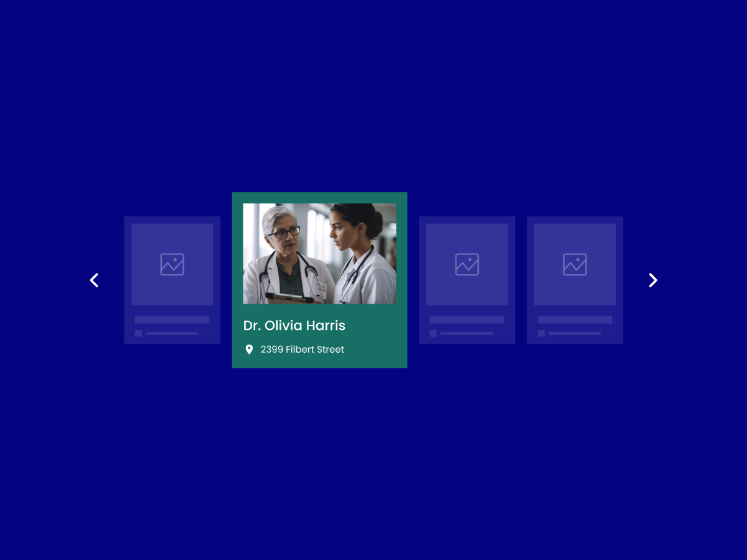Click the title placeholder bar in the leftmost card
This screenshot has width=747, height=560.
click(172, 320)
